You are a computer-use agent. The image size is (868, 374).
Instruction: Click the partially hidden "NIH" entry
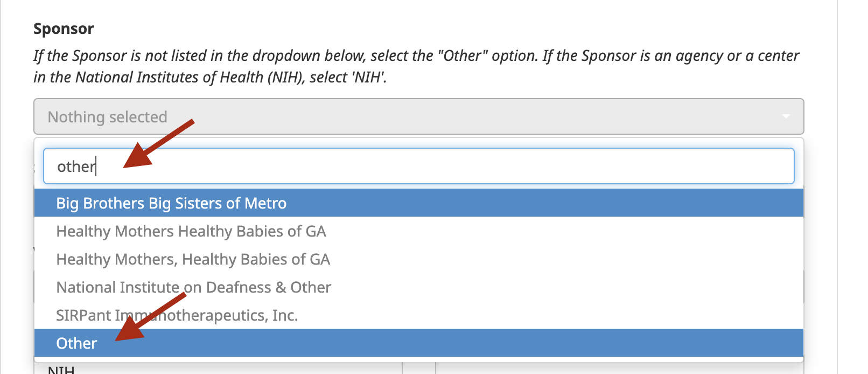point(61,370)
